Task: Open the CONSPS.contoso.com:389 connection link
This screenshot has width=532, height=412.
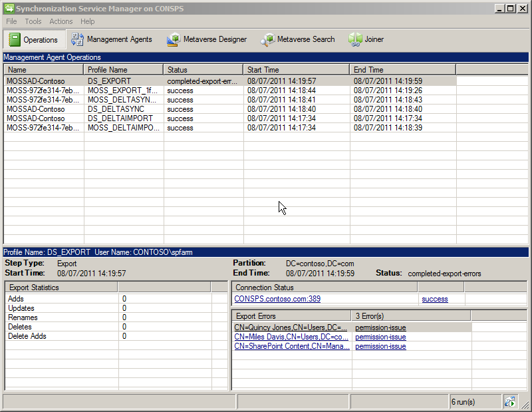Action: tap(277, 299)
